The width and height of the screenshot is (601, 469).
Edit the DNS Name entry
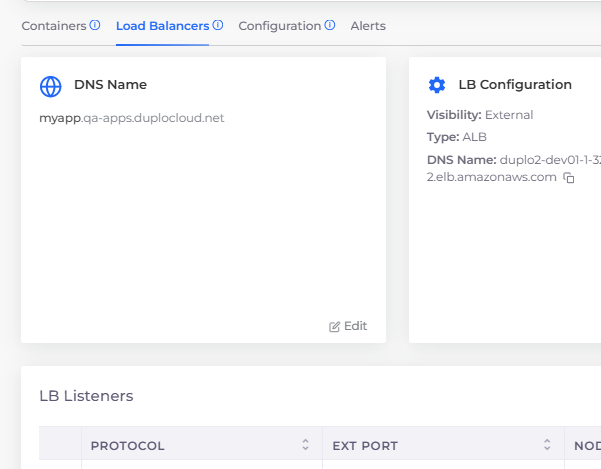[x=348, y=326]
